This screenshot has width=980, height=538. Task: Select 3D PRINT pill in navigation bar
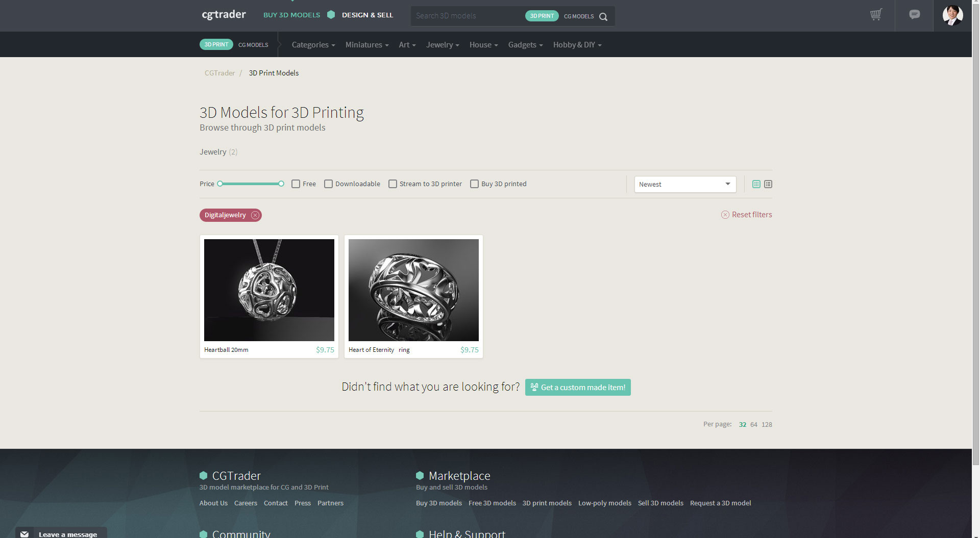point(216,44)
